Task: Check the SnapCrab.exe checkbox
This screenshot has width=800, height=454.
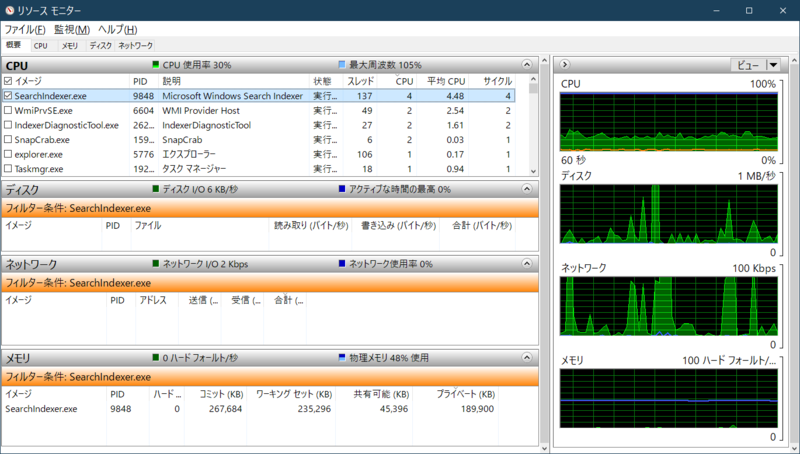Action: 8,139
